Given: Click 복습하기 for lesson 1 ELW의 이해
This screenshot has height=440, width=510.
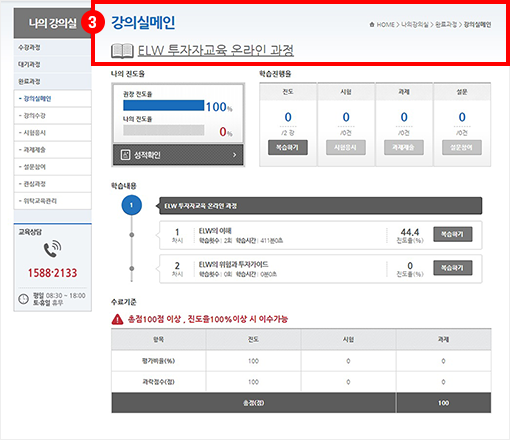Looking at the screenshot, I should click(x=453, y=234).
